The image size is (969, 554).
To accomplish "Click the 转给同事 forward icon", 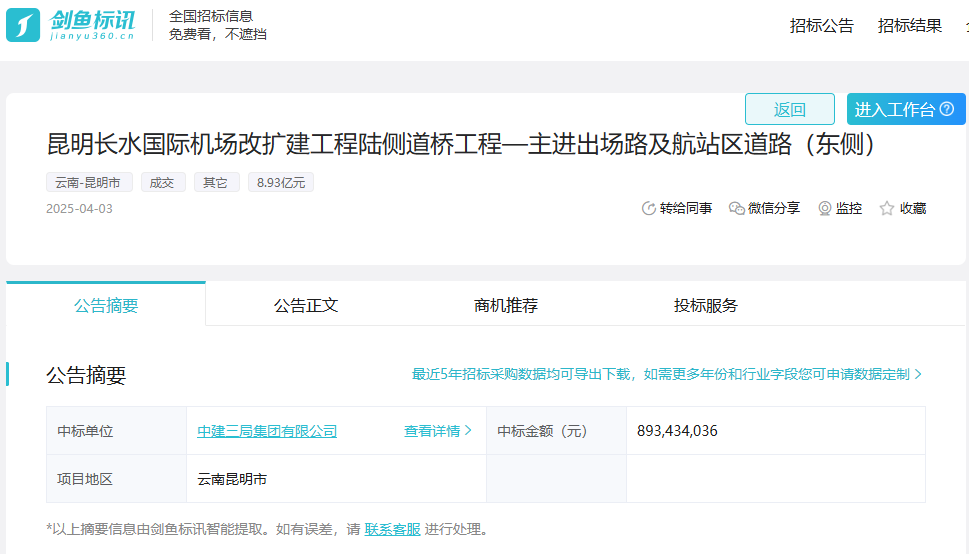I will tap(649, 208).
